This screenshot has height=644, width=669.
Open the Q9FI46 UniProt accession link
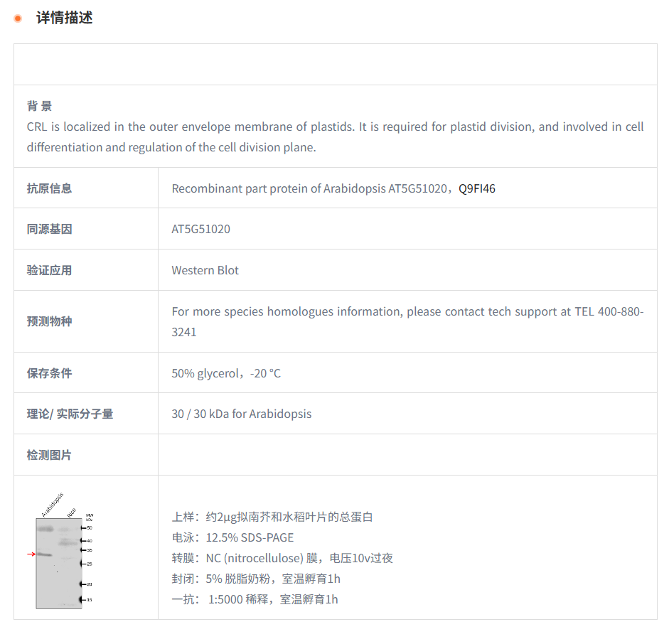pyautogui.click(x=477, y=188)
